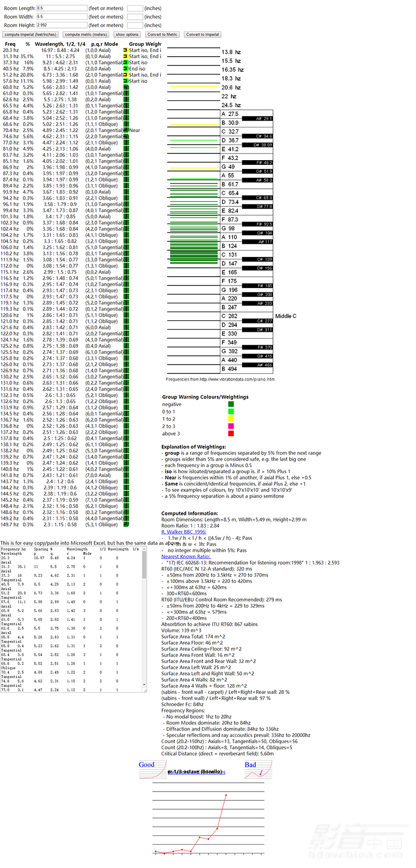
Task: Click the E 165 piano key
Action: pos(246,272)
